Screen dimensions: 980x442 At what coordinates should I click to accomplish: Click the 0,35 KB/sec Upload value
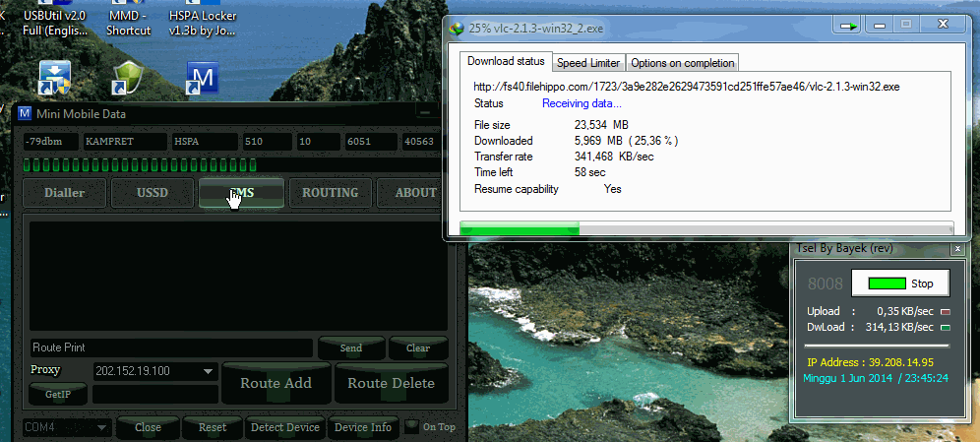click(905, 311)
